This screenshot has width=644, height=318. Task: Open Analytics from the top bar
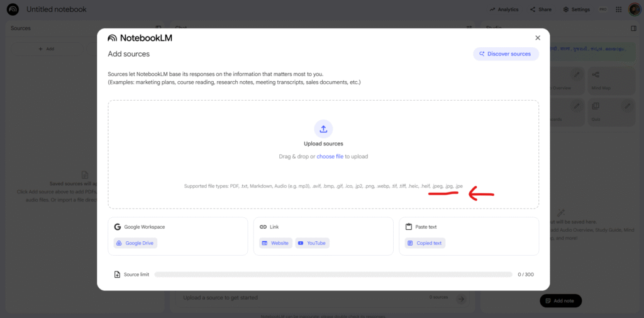[x=504, y=9]
